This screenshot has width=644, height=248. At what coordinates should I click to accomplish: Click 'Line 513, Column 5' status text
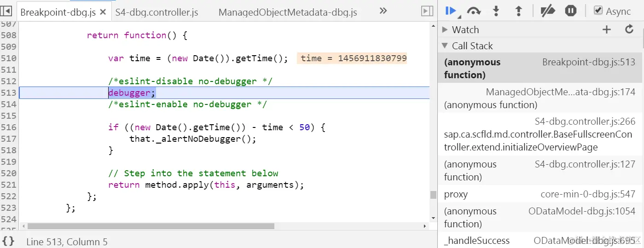(67, 242)
